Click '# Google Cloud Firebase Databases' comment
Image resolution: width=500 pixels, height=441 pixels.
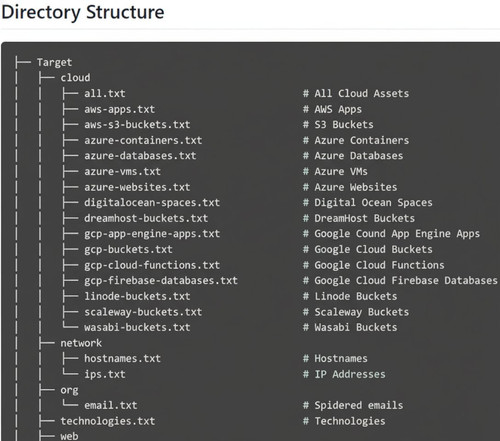(x=400, y=280)
